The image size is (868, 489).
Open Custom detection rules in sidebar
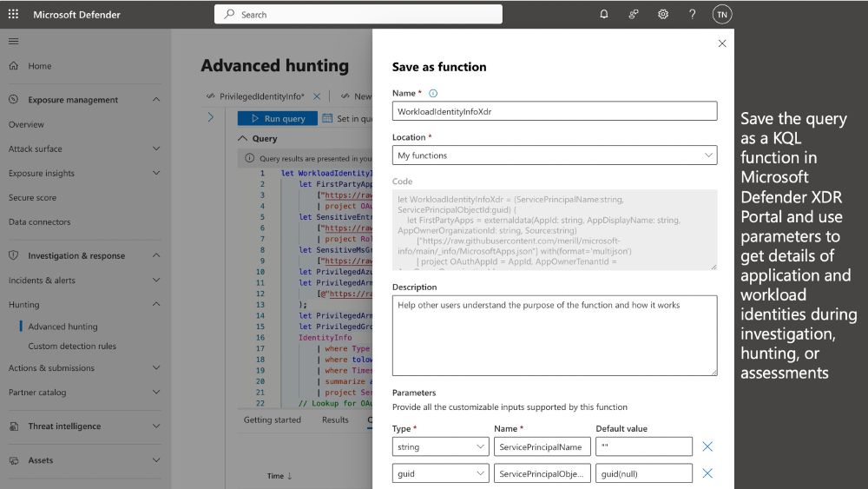click(72, 346)
